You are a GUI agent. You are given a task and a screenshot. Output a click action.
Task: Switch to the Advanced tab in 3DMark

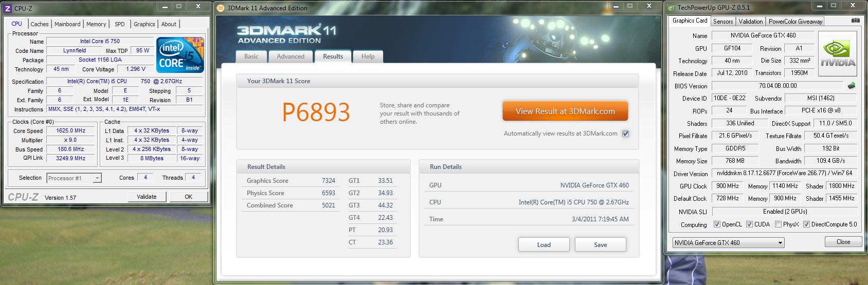tap(291, 56)
